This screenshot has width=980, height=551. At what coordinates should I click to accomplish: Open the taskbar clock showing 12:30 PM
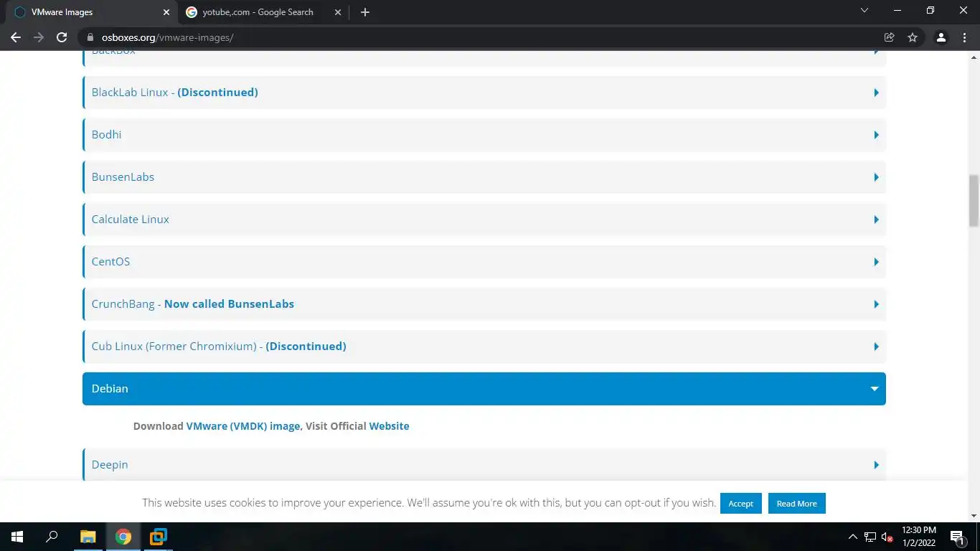918,537
